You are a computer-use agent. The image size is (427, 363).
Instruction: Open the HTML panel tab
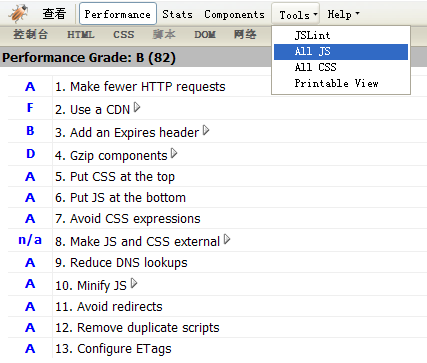(x=81, y=35)
